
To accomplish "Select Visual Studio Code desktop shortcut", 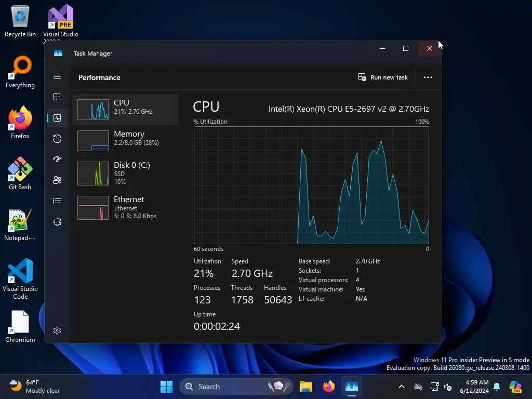I will [20, 279].
